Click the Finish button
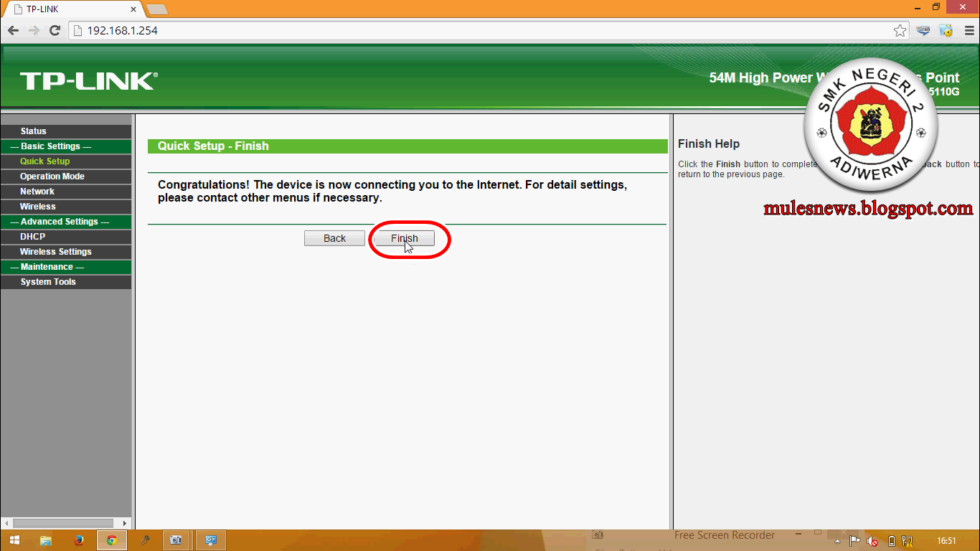This screenshot has width=980, height=551. click(404, 238)
